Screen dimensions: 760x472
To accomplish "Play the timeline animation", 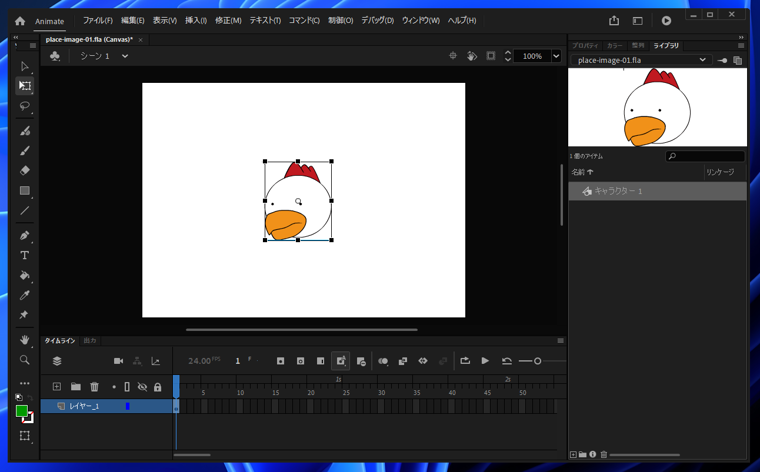I will click(485, 361).
